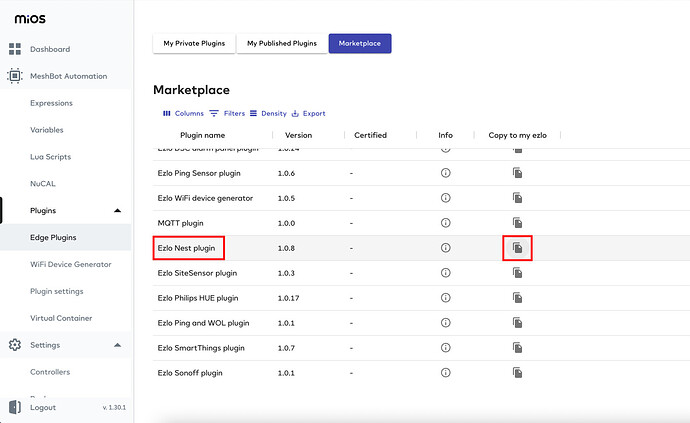Show info for Ezlo Sonoff plugin

[445, 373]
